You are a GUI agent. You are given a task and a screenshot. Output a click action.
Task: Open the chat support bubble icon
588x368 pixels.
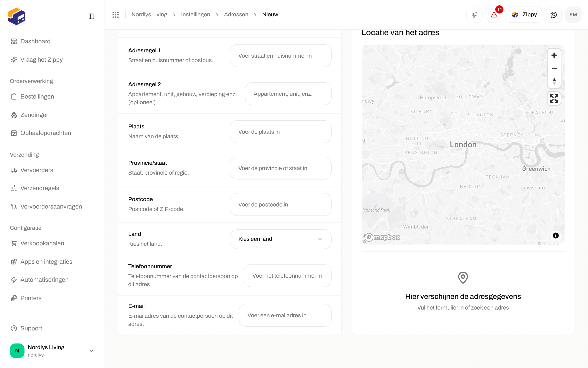pos(553,15)
